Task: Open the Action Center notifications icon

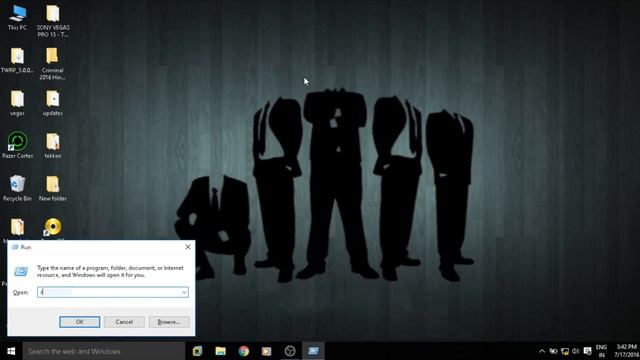Action: point(587,351)
